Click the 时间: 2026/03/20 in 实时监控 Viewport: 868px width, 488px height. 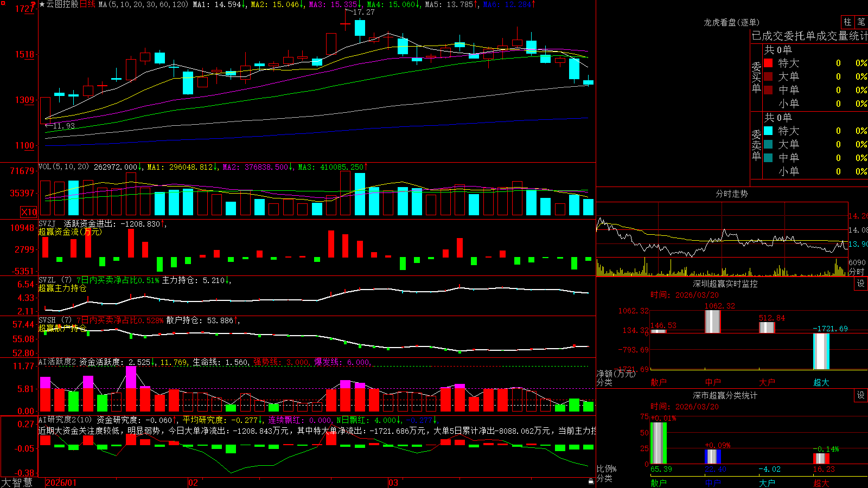685,295
